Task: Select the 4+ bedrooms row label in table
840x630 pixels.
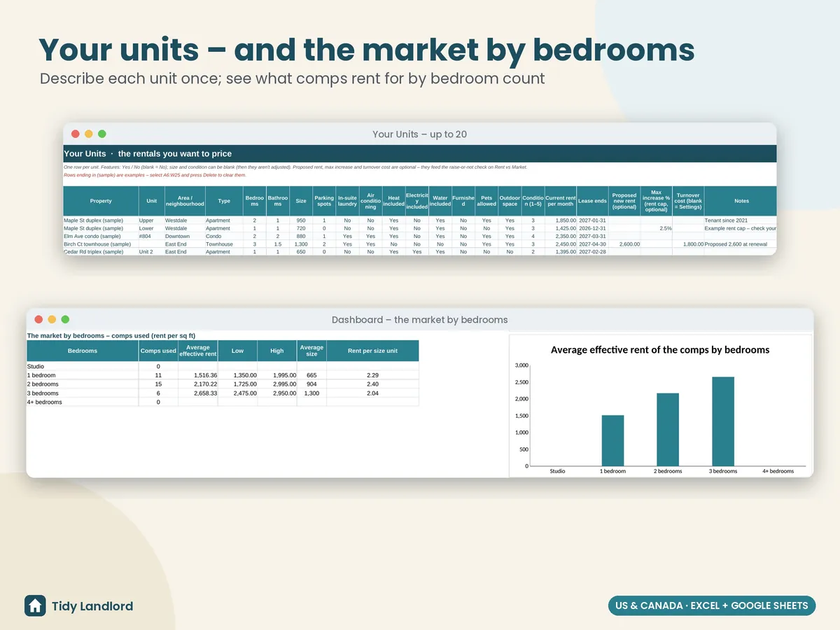Action: [83, 402]
